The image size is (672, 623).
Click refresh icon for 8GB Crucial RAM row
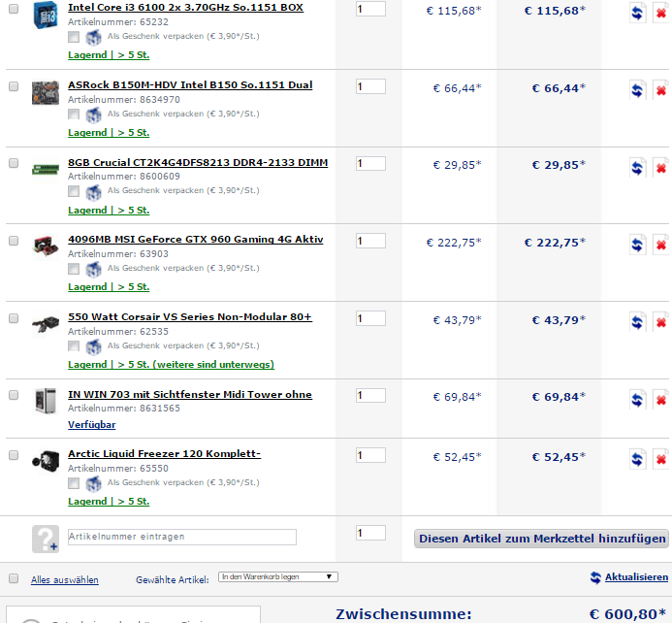(x=637, y=168)
